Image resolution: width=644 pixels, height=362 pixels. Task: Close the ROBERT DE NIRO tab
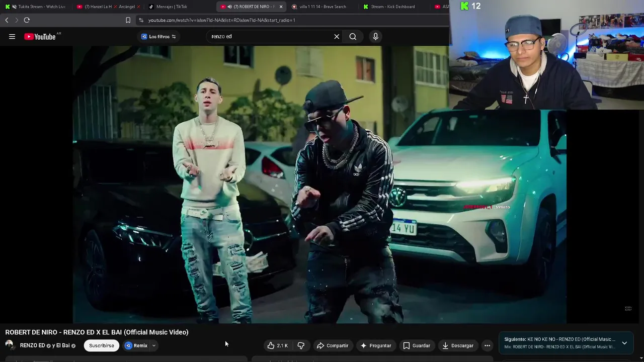point(281,7)
